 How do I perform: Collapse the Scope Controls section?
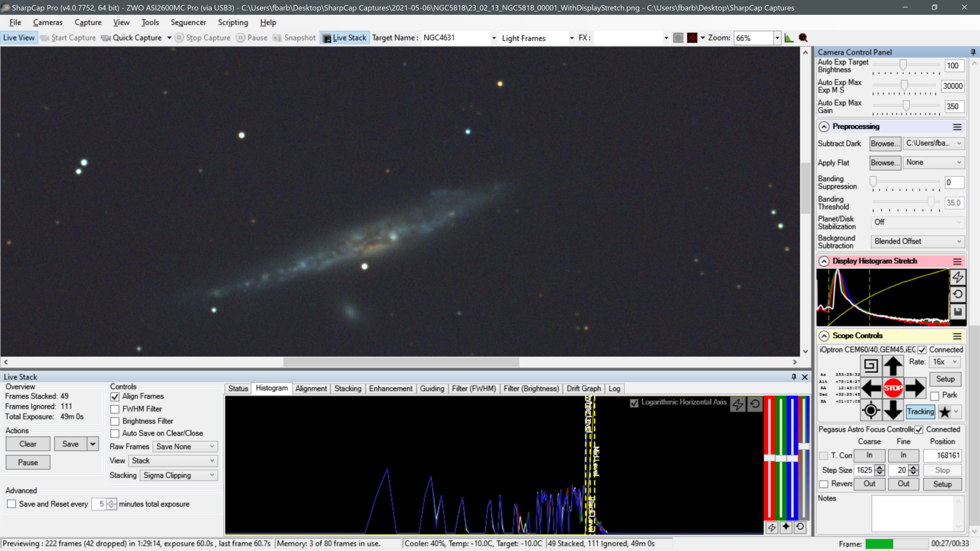(824, 336)
